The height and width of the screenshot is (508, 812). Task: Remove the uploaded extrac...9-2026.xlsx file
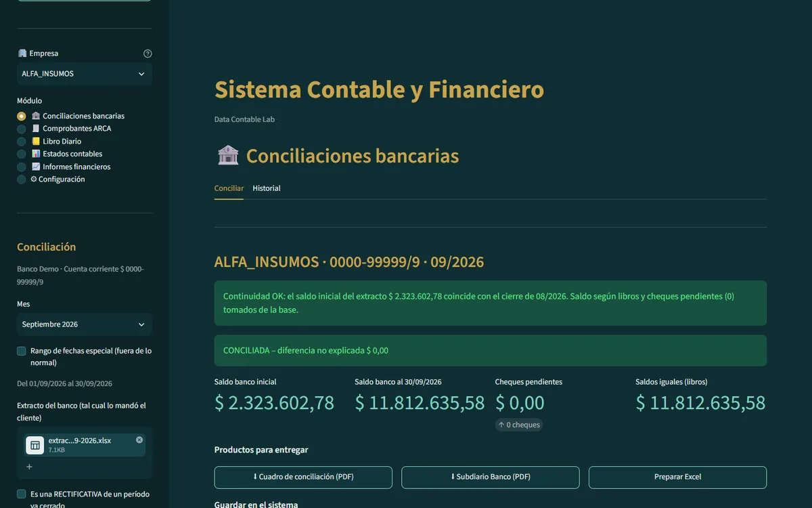click(x=139, y=440)
